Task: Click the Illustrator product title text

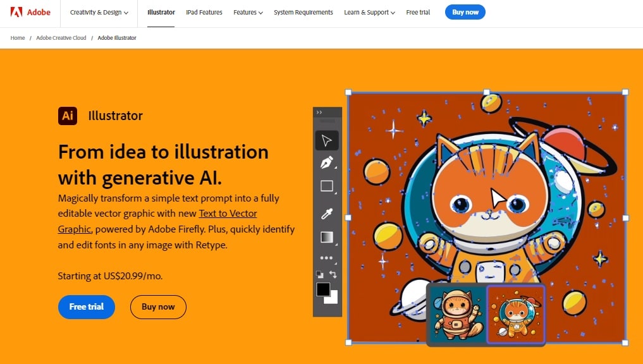Action: click(116, 116)
